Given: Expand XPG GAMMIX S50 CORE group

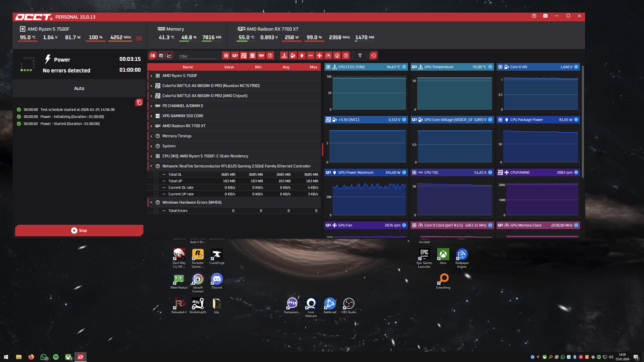Looking at the screenshot, I should 151,116.
